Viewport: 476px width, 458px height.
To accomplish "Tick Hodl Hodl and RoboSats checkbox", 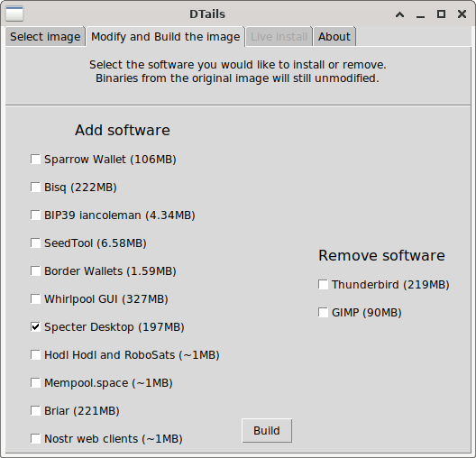I will [35, 355].
